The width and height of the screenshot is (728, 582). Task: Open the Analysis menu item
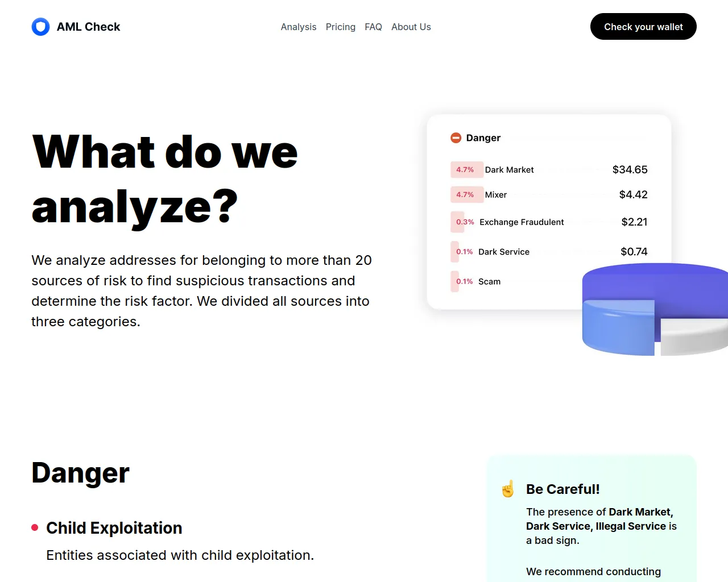(x=299, y=27)
